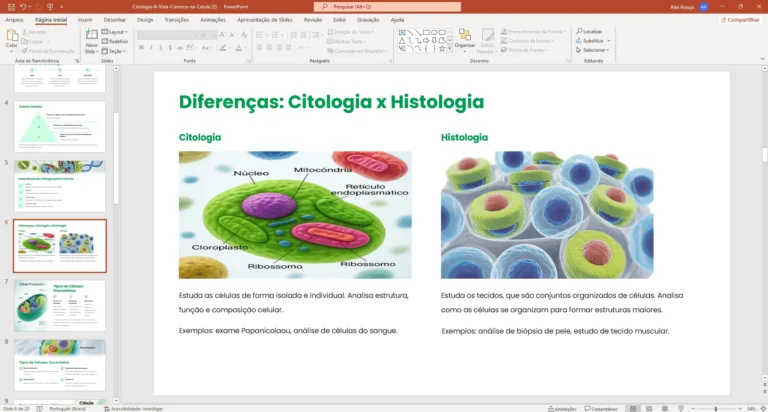Click the bullet list icon
This screenshot has height=412, width=768.
click(260, 35)
